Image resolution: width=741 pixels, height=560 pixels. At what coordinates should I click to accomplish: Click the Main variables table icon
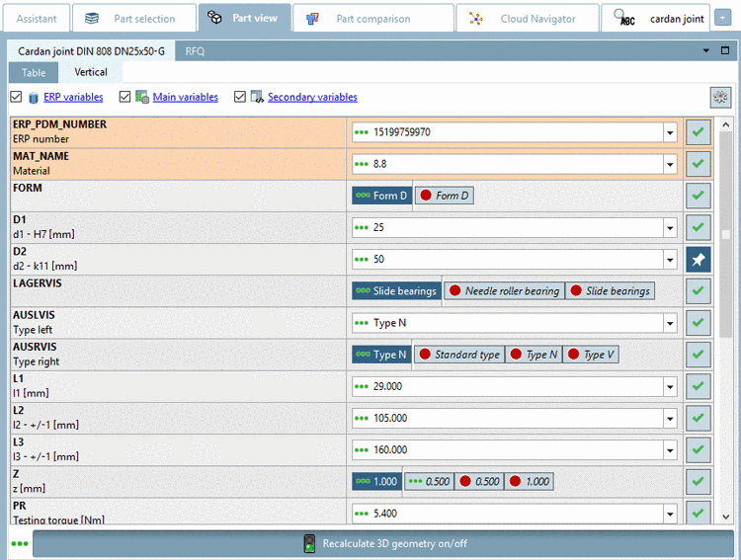click(141, 97)
